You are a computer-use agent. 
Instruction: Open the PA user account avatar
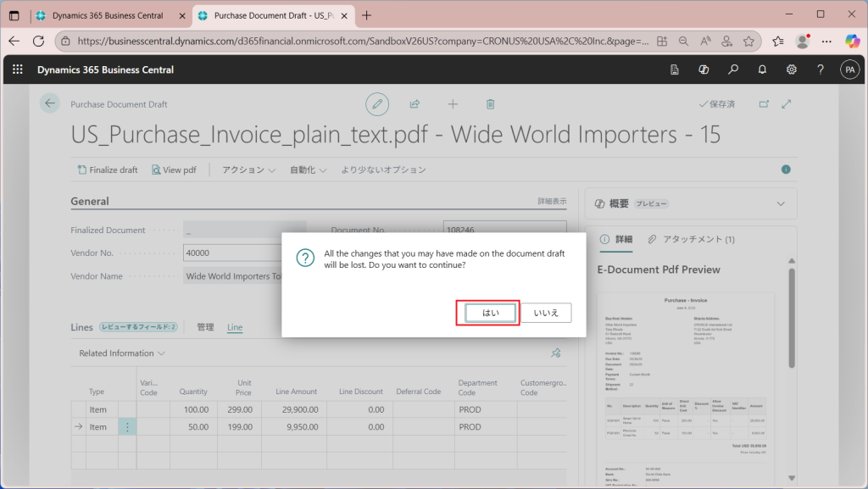(849, 69)
